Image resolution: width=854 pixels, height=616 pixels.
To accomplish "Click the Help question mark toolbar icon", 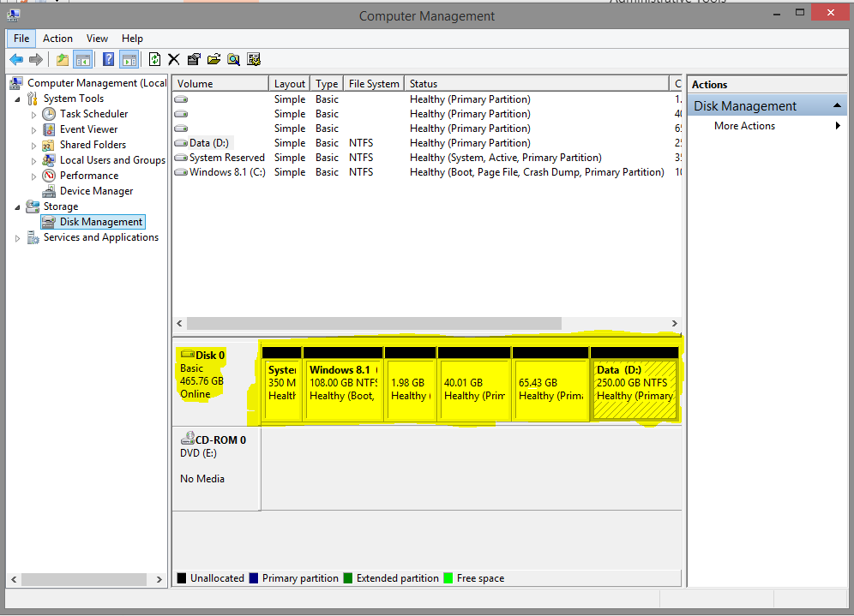I will coord(108,59).
